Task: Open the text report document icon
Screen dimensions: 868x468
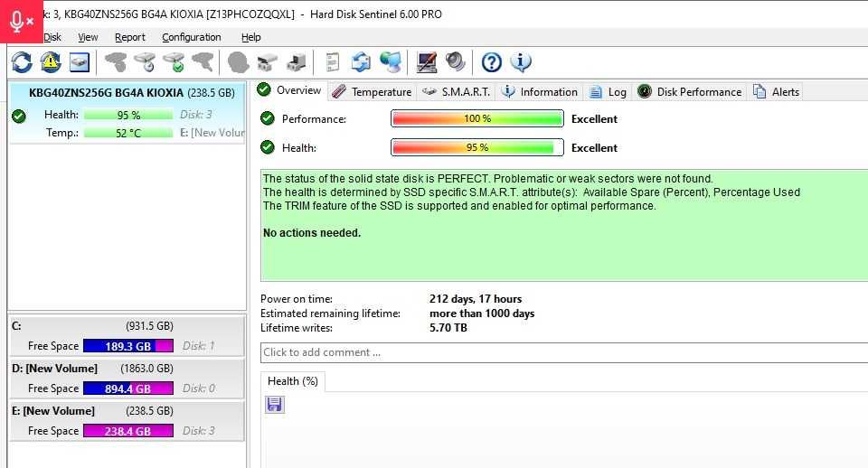Action: coord(332,62)
